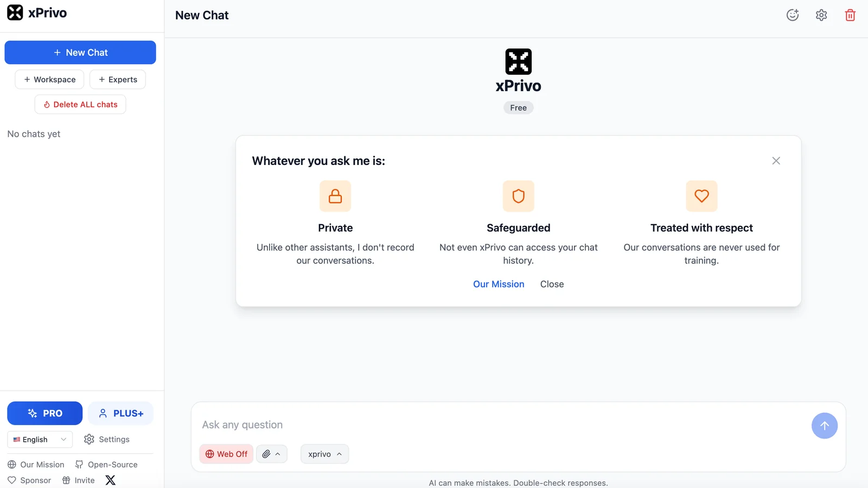Open the Open-Source link in sidebar
The height and width of the screenshot is (488, 868).
point(106,464)
